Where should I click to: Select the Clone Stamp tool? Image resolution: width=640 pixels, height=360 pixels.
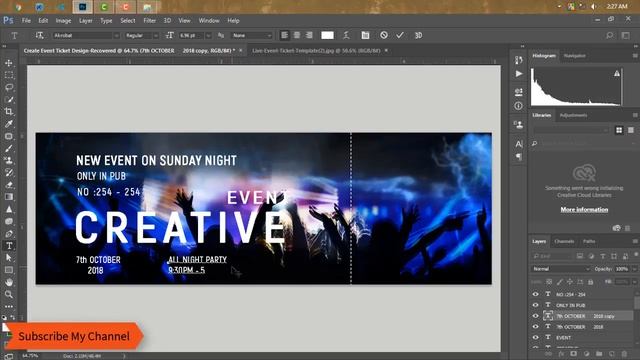[x=9, y=160]
